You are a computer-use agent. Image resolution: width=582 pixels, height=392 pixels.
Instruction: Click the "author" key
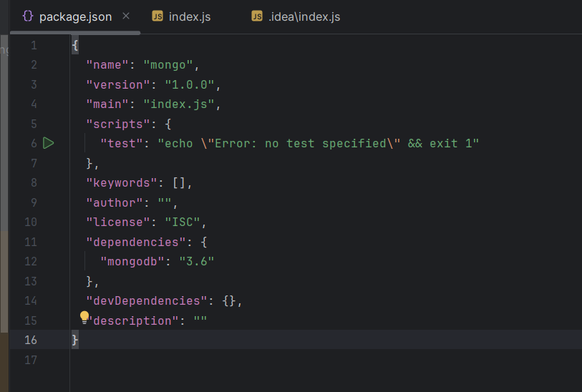[115, 202]
